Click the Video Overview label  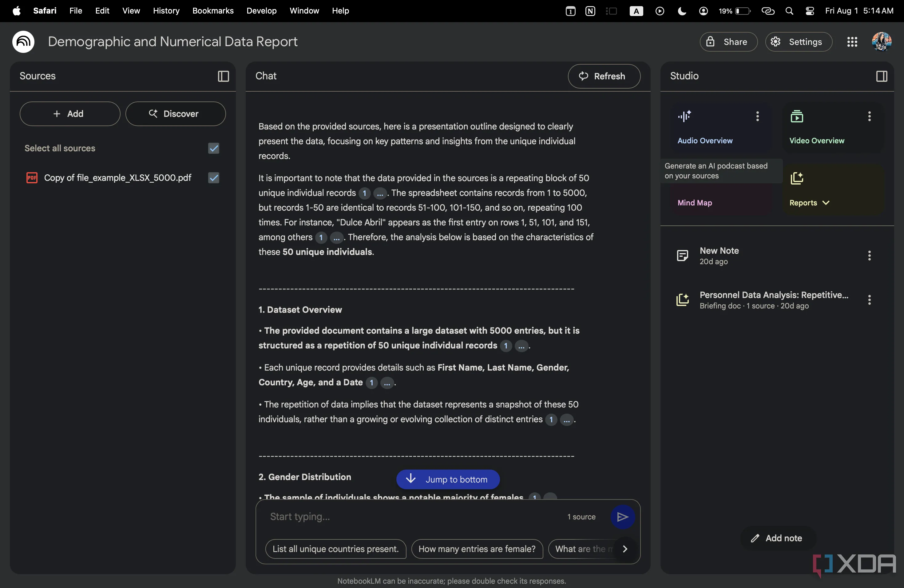(817, 141)
